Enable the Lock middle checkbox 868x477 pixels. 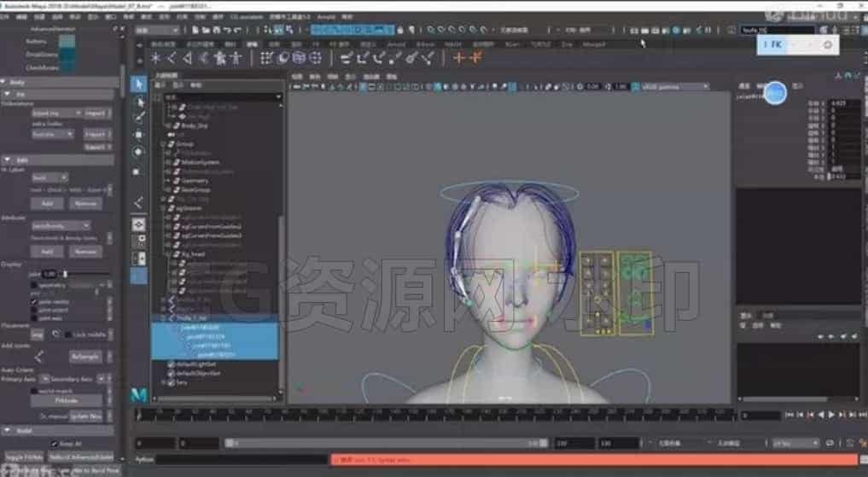click(x=68, y=334)
